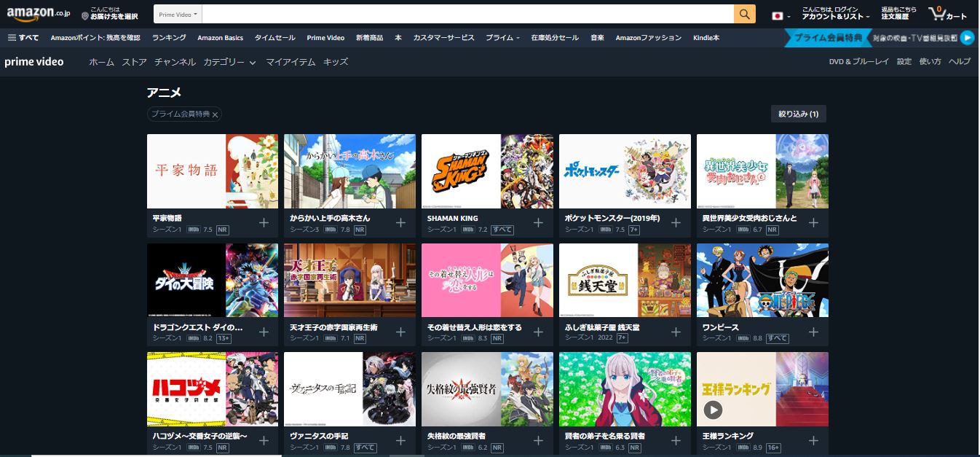
Task: Open the 絞り込み (1) filter button
Action: point(798,114)
